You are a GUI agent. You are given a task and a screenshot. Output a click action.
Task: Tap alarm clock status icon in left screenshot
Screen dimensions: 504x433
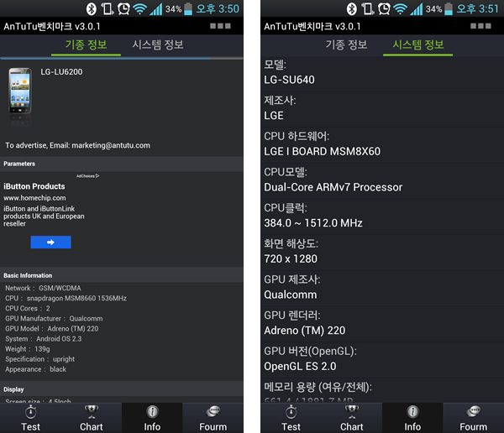[123, 8]
